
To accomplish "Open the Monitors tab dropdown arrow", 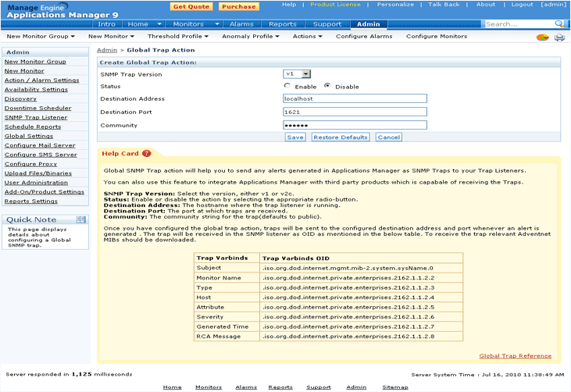I will (217, 24).
